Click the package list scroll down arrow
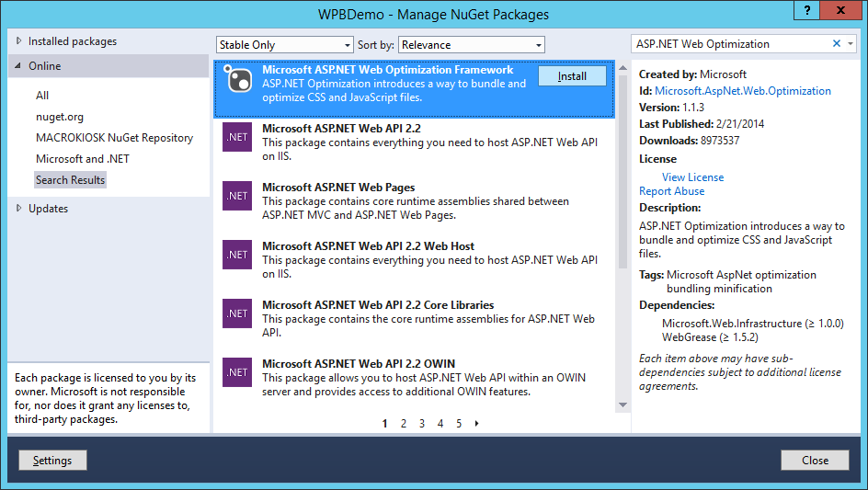 [x=622, y=405]
